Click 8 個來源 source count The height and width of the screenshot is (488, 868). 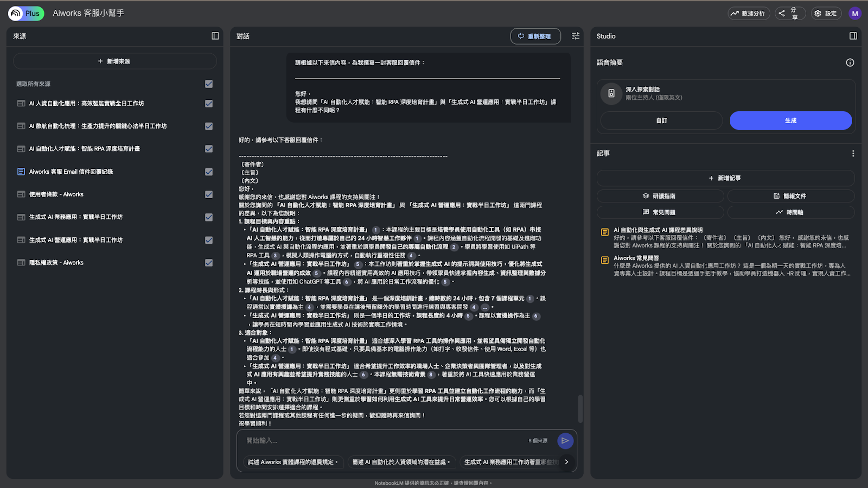[x=538, y=441]
